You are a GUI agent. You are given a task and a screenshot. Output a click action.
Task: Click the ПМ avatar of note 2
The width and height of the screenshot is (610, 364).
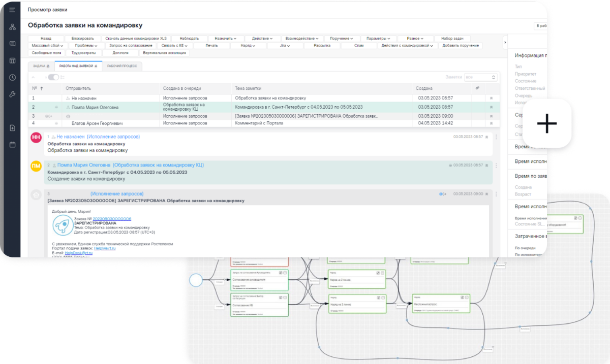pos(36,166)
